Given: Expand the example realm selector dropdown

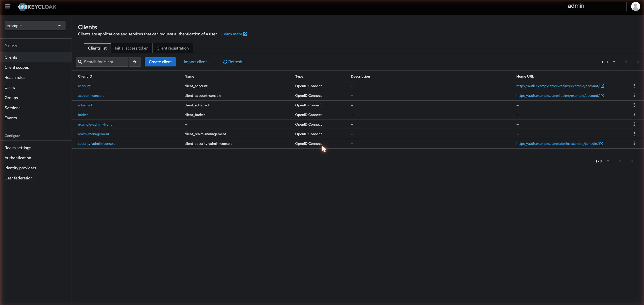Looking at the screenshot, I should 35,26.
